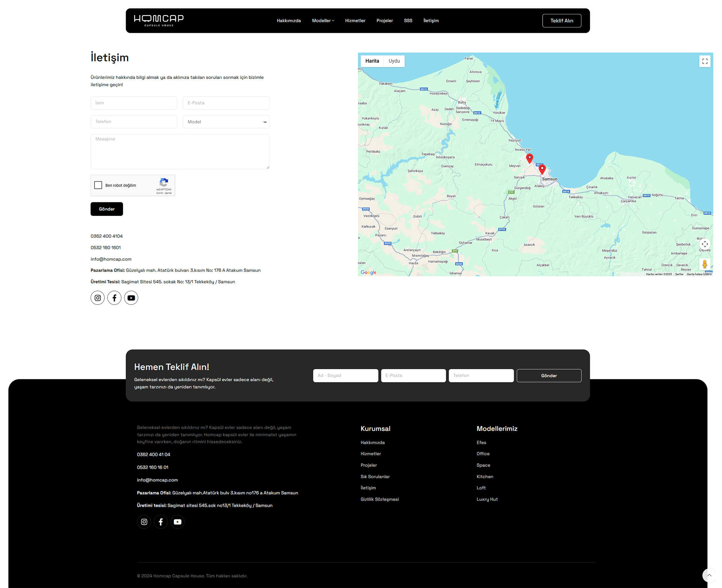This screenshot has width=722, height=588.
Task: Click back-to-top arrow button
Action: click(709, 575)
